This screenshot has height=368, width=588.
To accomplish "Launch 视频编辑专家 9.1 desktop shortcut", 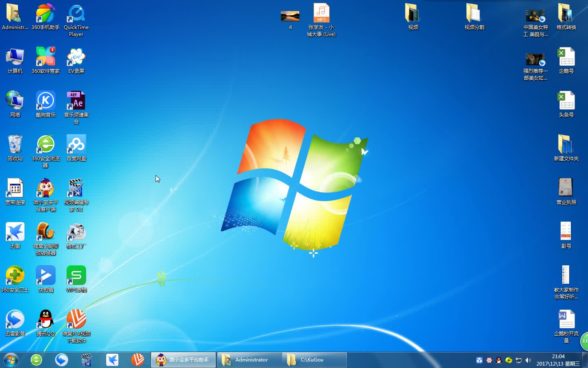I will (x=76, y=195).
